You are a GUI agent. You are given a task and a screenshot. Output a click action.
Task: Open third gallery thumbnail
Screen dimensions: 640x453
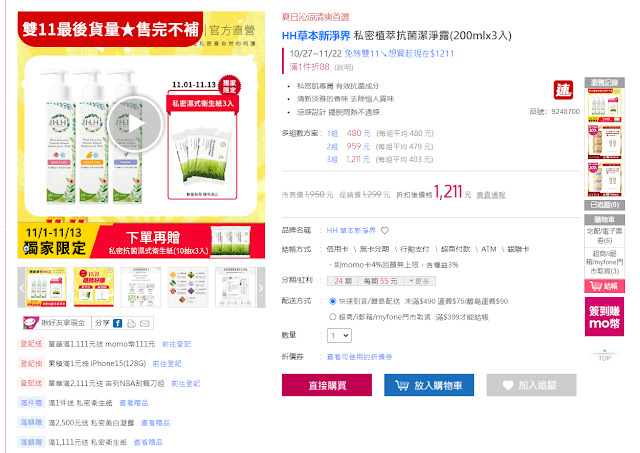(141, 287)
